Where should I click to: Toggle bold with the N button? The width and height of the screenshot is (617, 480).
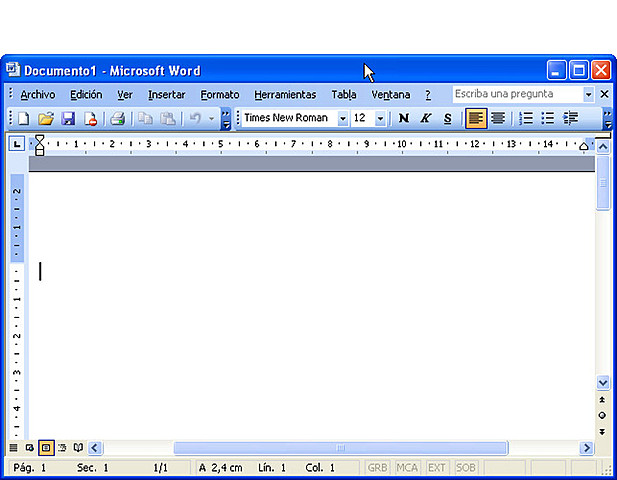pos(404,118)
